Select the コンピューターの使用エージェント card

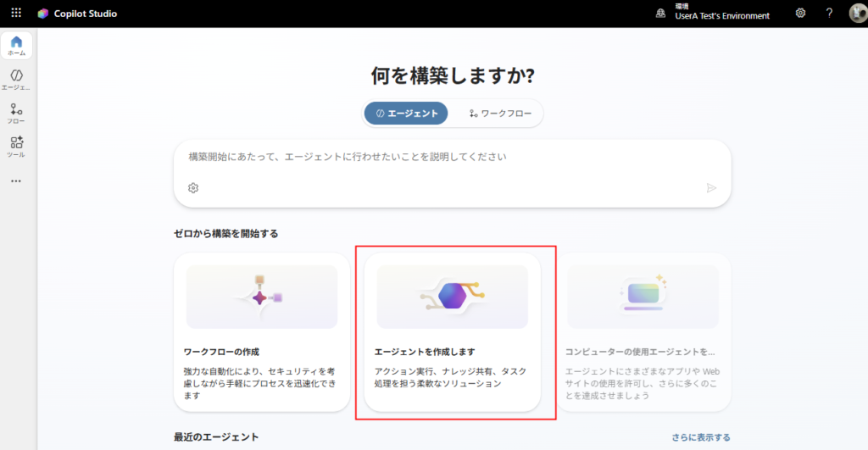pyautogui.click(x=642, y=331)
